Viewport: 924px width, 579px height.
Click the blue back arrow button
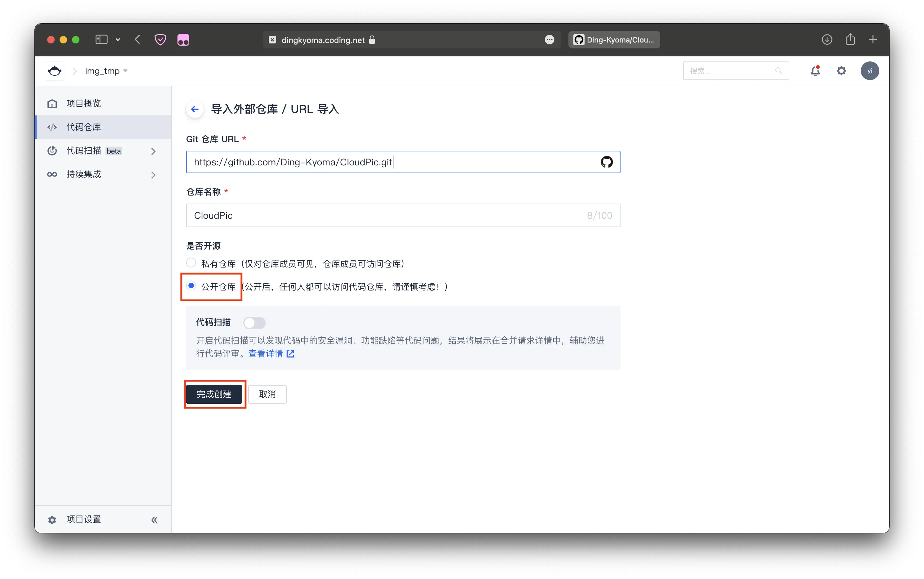195,109
